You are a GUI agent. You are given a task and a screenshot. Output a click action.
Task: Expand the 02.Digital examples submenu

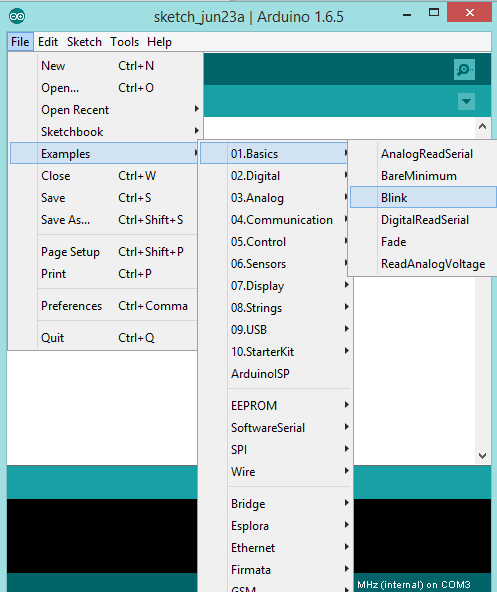(x=275, y=176)
